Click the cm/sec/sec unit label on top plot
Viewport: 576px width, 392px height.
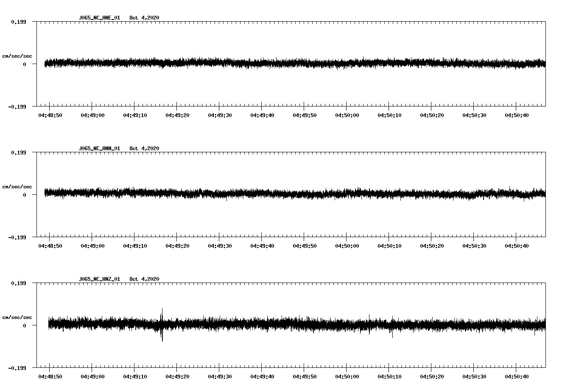tap(17, 56)
